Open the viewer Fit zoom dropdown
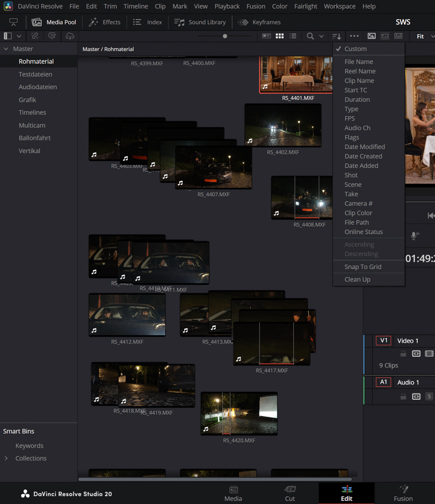 (425, 36)
